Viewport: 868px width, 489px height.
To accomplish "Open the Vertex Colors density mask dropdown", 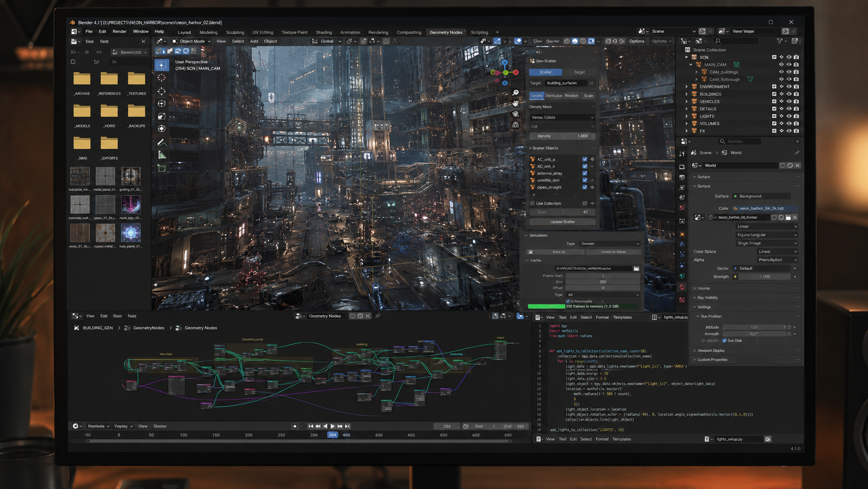I will coord(562,117).
